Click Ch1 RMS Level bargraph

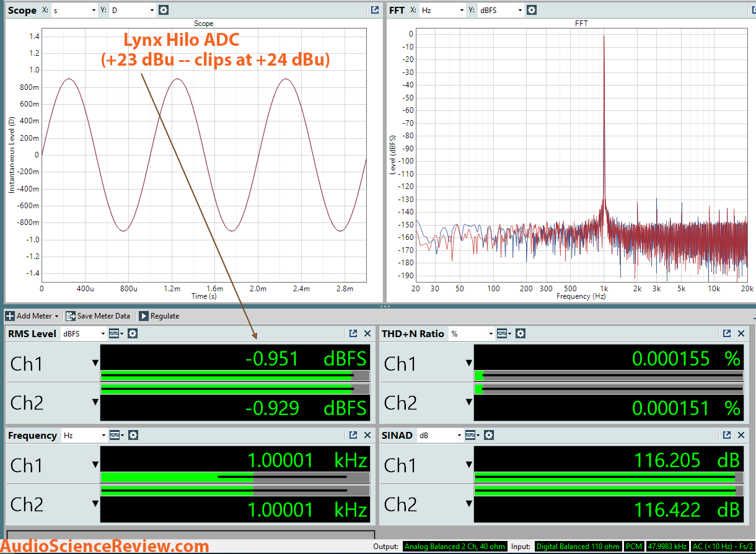[235, 376]
